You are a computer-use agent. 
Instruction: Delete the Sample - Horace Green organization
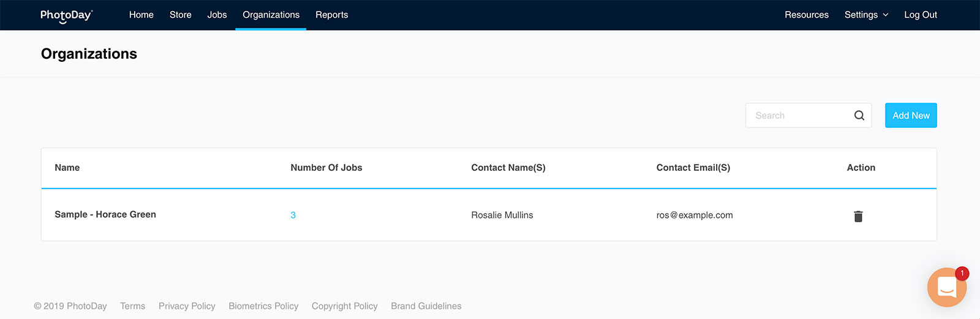coord(858,216)
